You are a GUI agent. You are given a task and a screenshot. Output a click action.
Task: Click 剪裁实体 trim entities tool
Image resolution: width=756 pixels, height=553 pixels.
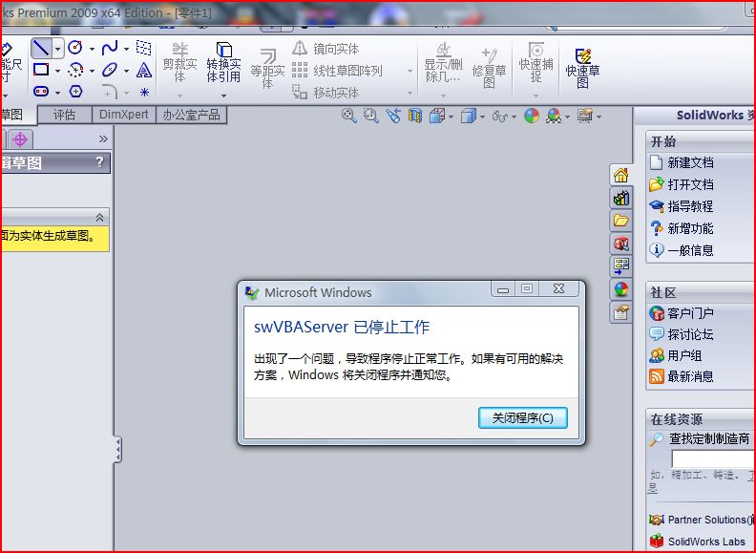click(x=179, y=64)
